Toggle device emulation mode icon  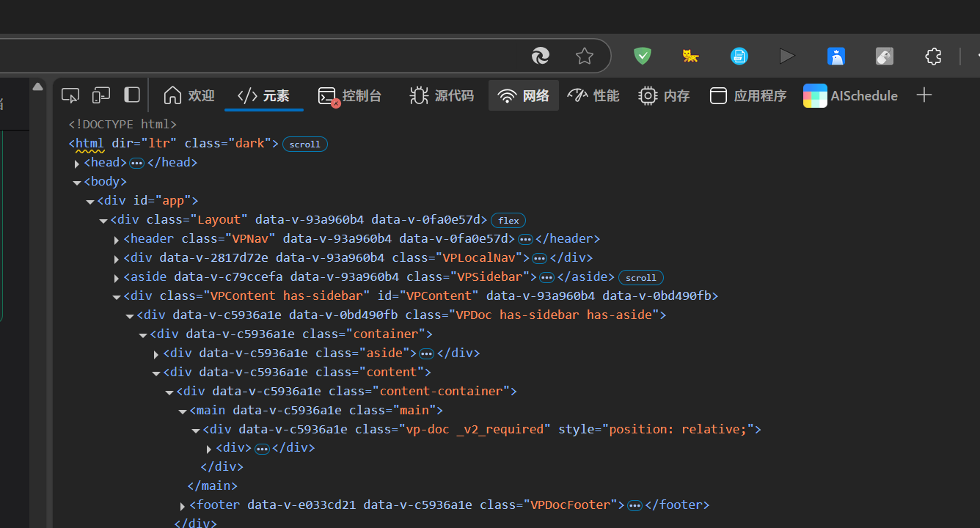(101, 95)
